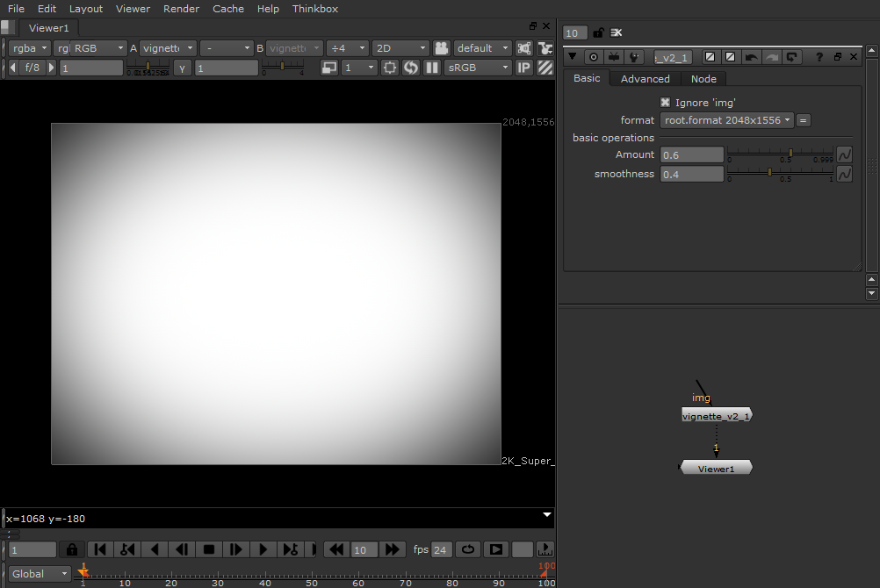This screenshot has height=588, width=880.
Task: Toggle the IP input process button
Action: (x=523, y=68)
